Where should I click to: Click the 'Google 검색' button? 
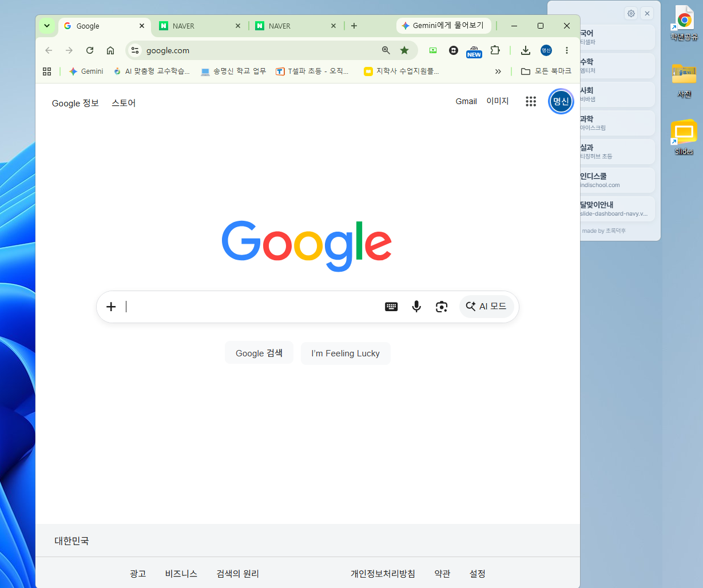tap(259, 353)
